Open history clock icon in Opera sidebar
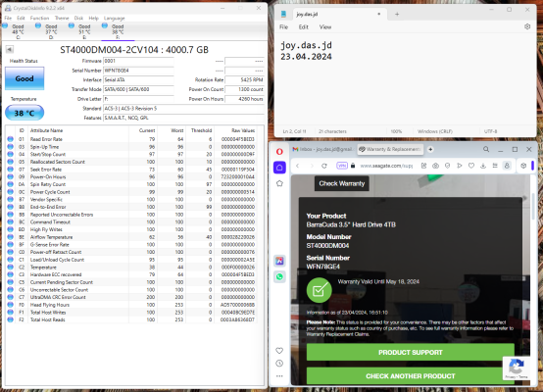Image resolution: width=543 pixels, height=392 pixels. pos(279,364)
